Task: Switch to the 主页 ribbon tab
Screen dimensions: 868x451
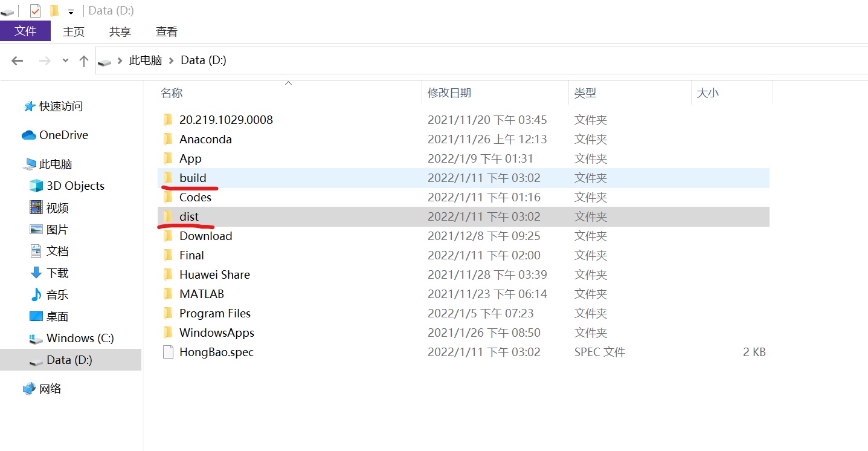Action: coord(74,31)
